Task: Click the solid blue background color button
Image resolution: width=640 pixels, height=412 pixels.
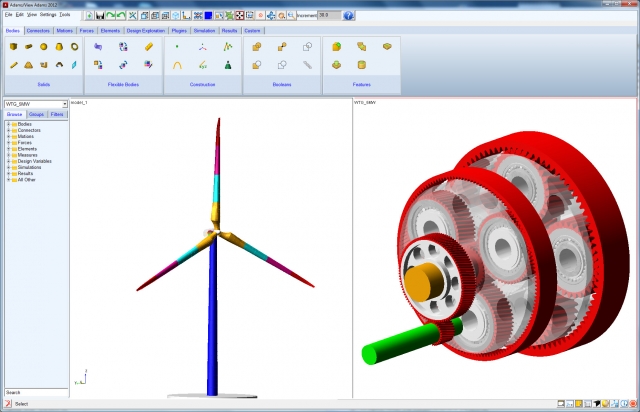Action: point(207,16)
